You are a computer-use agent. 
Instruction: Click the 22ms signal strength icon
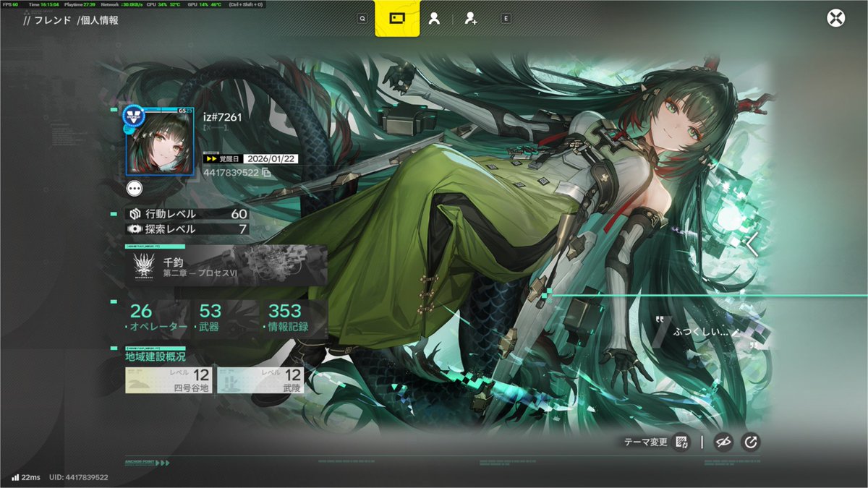pyautogui.click(x=15, y=477)
